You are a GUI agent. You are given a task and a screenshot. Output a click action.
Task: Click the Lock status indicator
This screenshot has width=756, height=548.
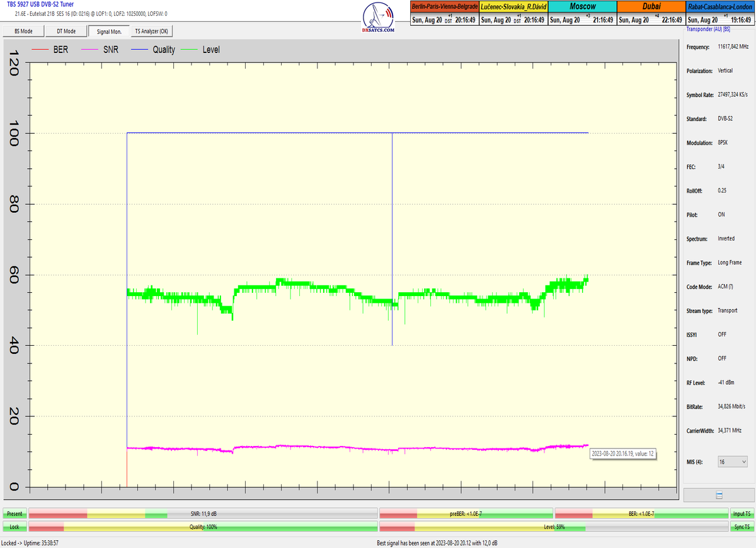[x=14, y=527]
